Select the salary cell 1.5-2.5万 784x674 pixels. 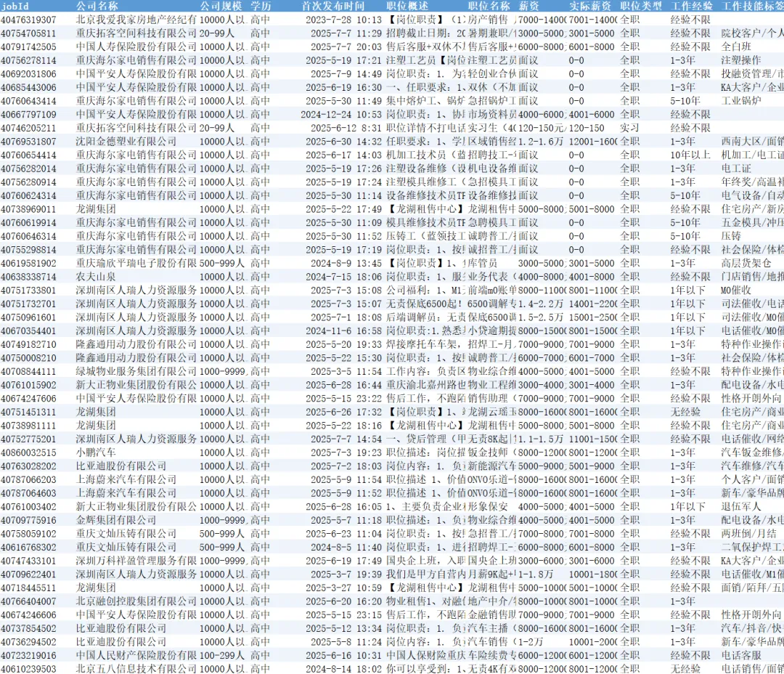pos(541,317)
